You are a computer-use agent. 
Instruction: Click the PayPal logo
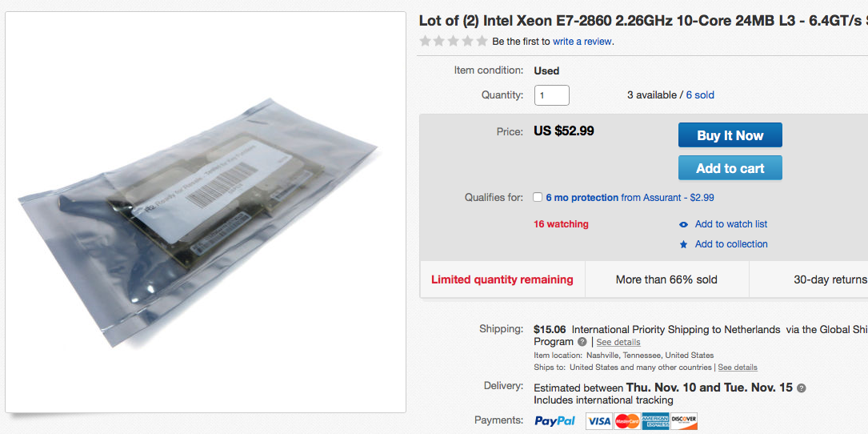pyautogui.click(x=554, y=421)
